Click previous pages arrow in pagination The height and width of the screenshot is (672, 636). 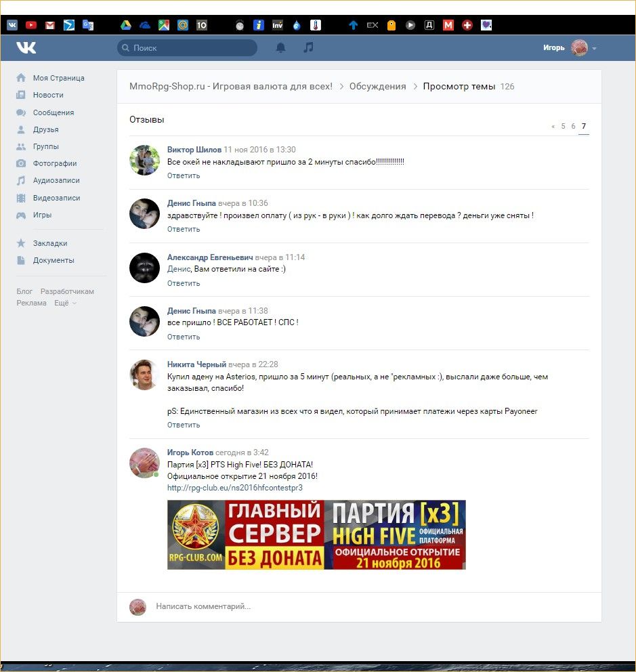coord(553,126)
